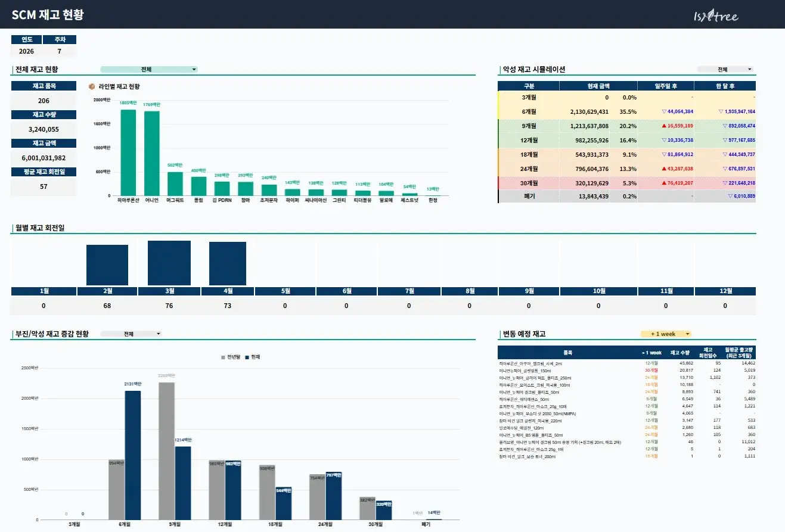Image resolution: width=785 pixels, height=532 pixels.
Task: Click the Isntree logo in the header
Action: (x=716, y=16)
